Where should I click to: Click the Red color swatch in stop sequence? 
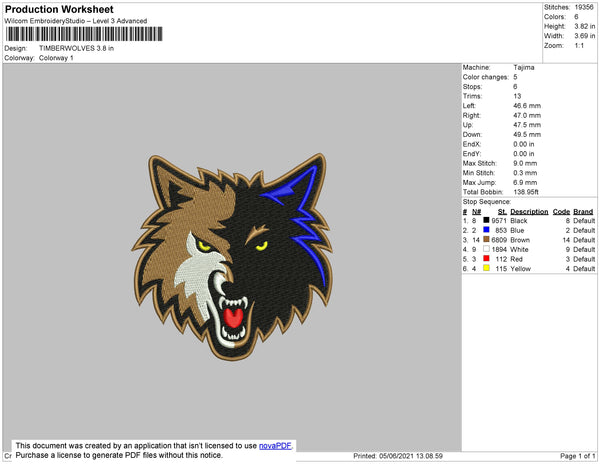(x=486, y=258)
